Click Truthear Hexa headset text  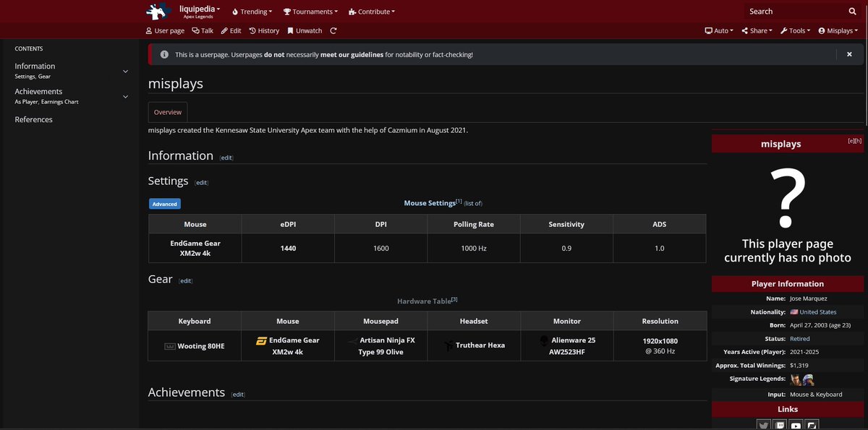pyautogui.click(x=480, y=345)
